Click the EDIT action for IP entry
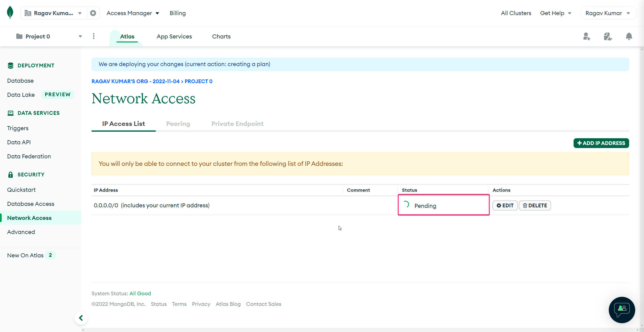Screen dimensions: 644x332 coord(505,205)
